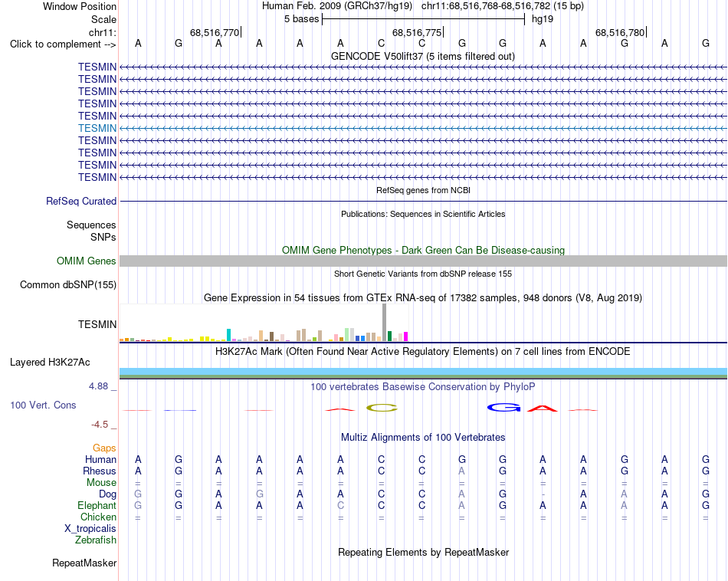Viewport: 728px width, 581px height.
Task: Open the Common dbSNP(155) track label
Action: coord(67,284)
